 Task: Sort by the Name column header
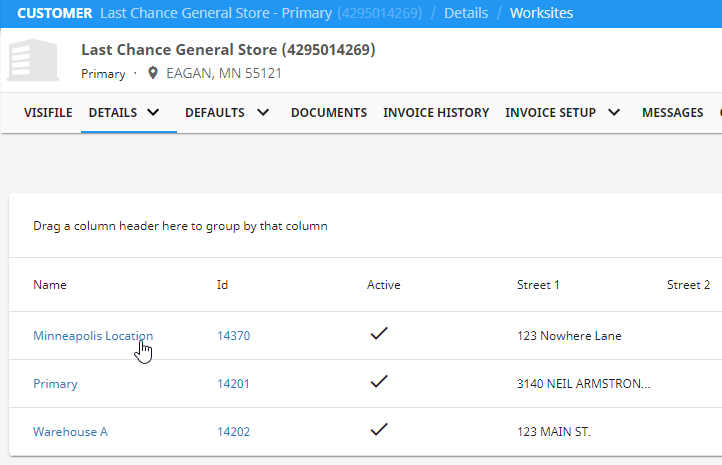click(50, 285)
